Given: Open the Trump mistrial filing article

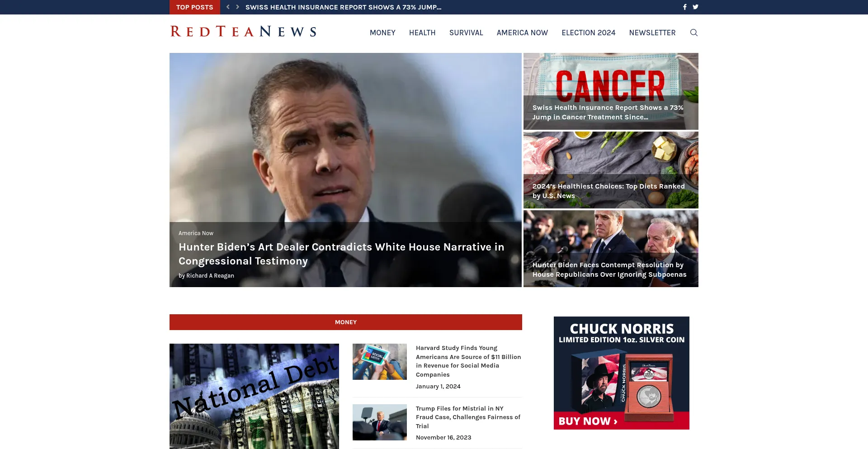Looking at the screenshot, I should click(468, 417).
